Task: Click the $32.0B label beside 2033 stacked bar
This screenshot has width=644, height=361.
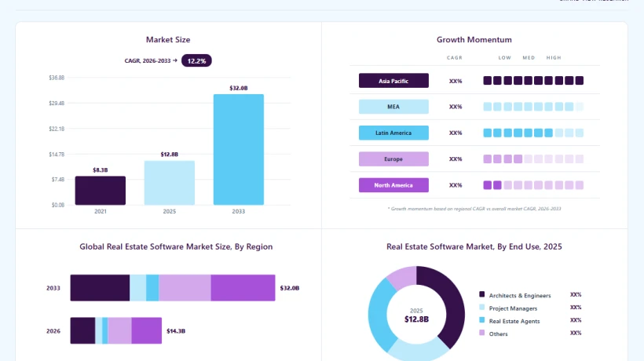Action: [x=290, y=288]
